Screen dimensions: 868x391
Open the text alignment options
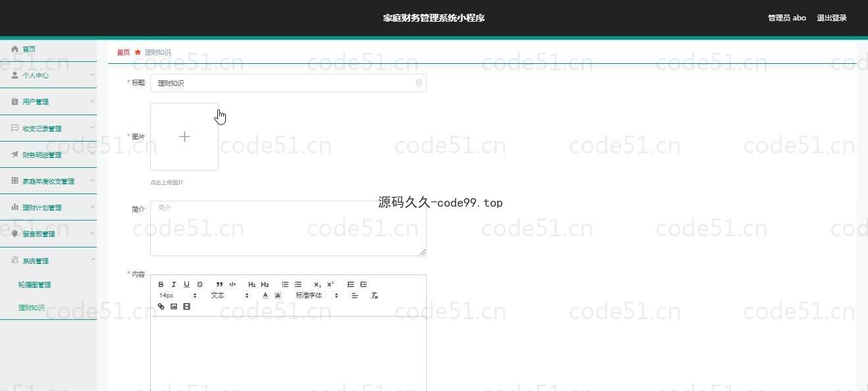(x=354, y=296)
